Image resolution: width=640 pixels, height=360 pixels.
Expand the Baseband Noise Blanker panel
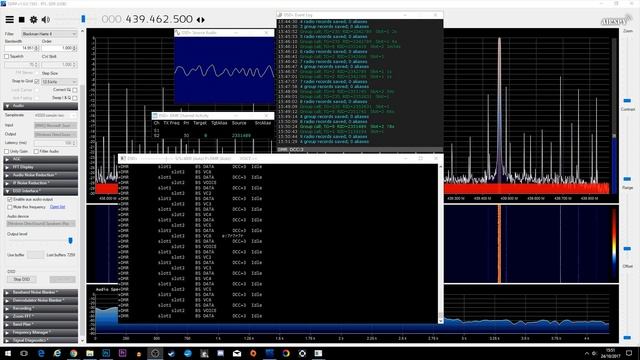click(x=40, y=293)
